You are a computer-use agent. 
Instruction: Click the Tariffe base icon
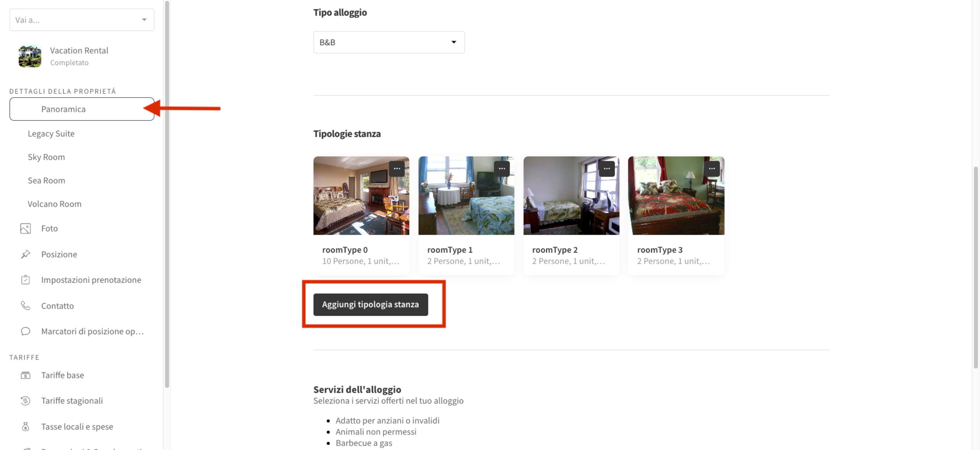pos(26,375)
